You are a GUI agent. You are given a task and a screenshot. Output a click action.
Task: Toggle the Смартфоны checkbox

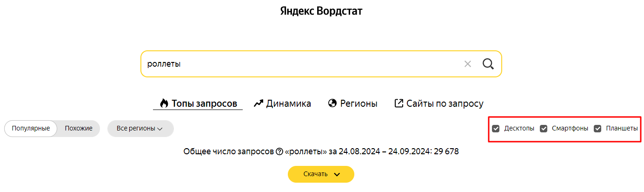544,128
